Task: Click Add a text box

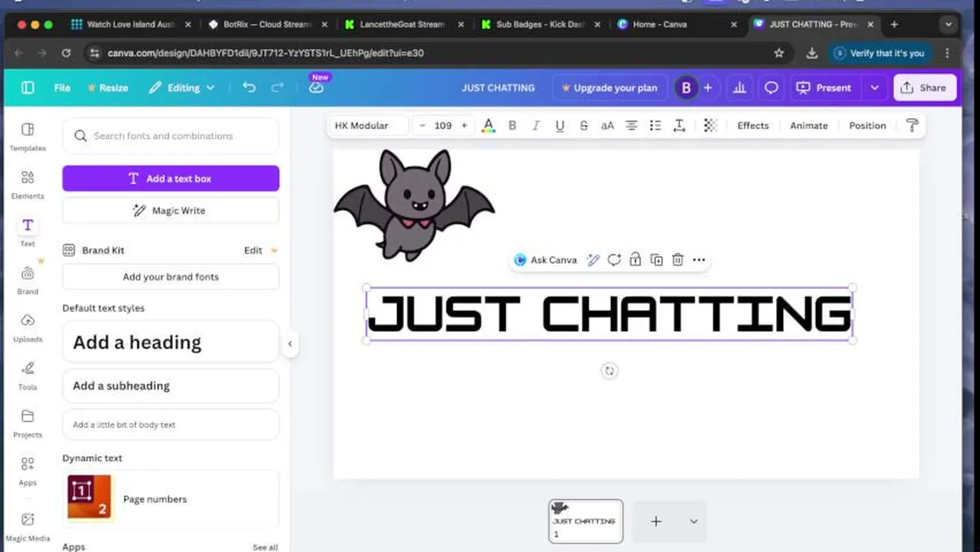Action: [x=171, y=179]
